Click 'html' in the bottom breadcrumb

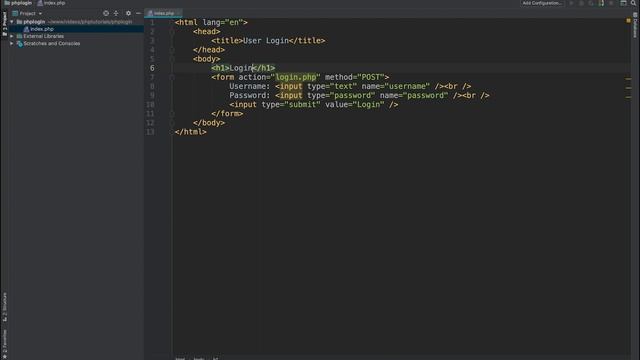[180, 358]
